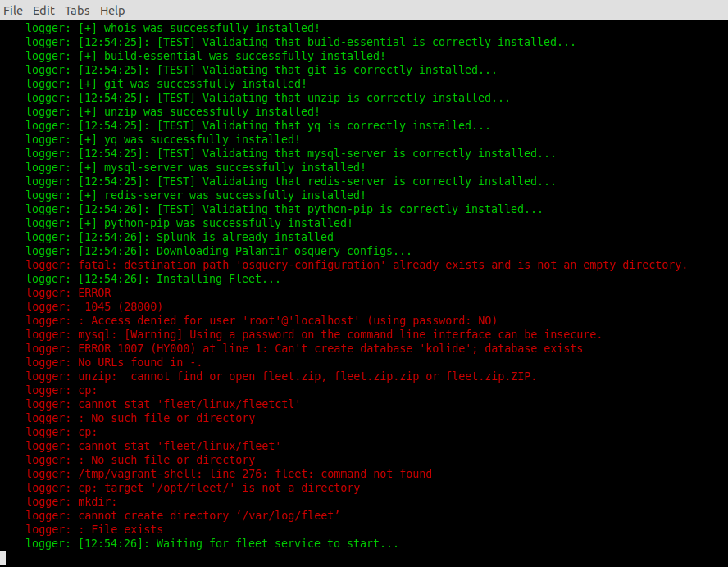Open the Edit menu
The width and height of the screenshot is (728, 567).
[x=43, y=11]
